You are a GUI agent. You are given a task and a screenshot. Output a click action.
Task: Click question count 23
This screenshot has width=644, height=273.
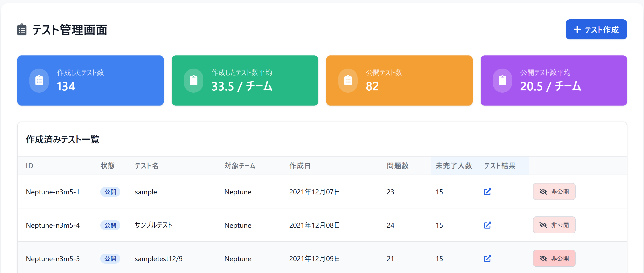click(390, 192)
